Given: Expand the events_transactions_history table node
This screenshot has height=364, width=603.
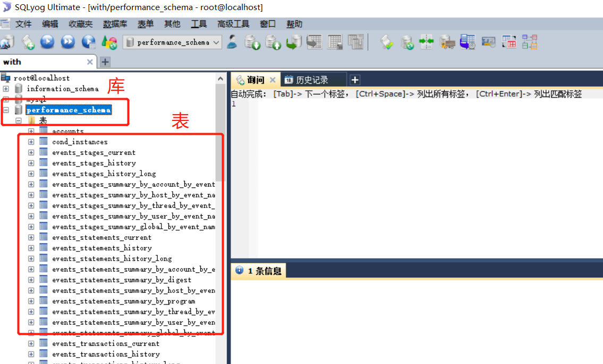Looking at the screenshot, I should point(31,354).
